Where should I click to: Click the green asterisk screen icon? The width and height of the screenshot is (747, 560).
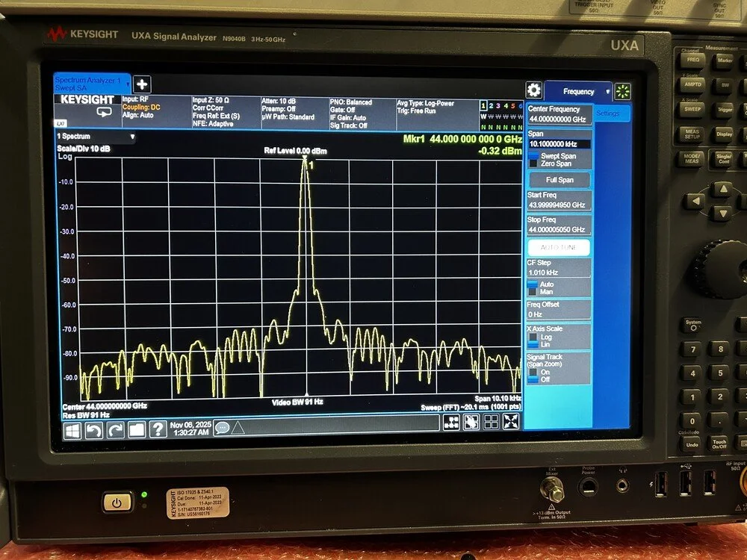coord(622,90)
